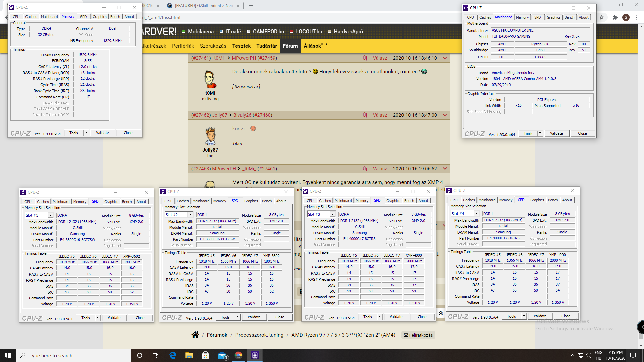Image resolution: width=644 pixels, height=362 pixels.
Task: Open File Explorer from taskbar
Action: coord(189,355)
